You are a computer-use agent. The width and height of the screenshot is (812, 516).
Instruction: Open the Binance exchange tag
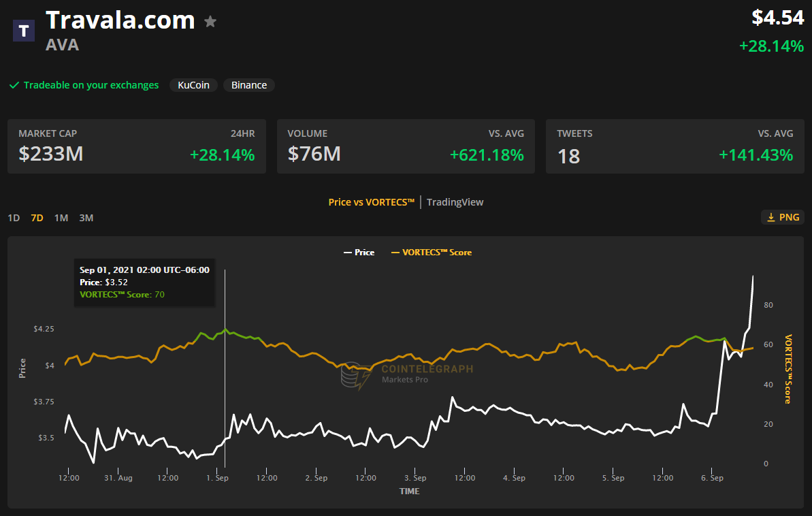pyautogui.click(x=249, y=85)
